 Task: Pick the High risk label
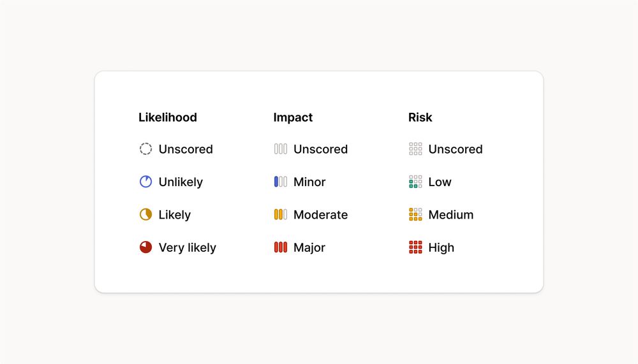(441, 248)
